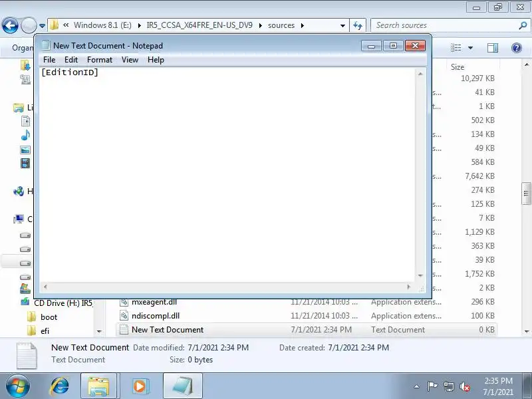Click the search magnifier icon

pyautogui.click(x=523, y=25)
